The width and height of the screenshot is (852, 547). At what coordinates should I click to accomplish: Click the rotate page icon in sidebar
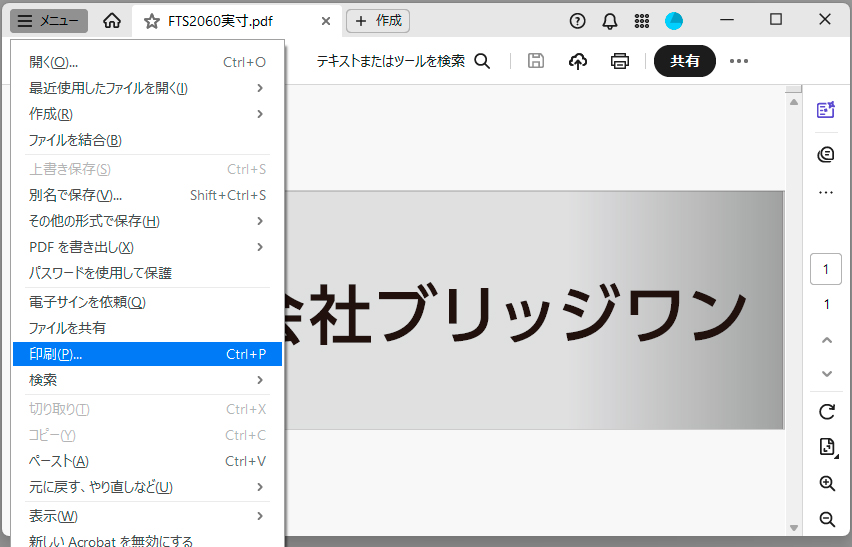click(x=826, y=411)
